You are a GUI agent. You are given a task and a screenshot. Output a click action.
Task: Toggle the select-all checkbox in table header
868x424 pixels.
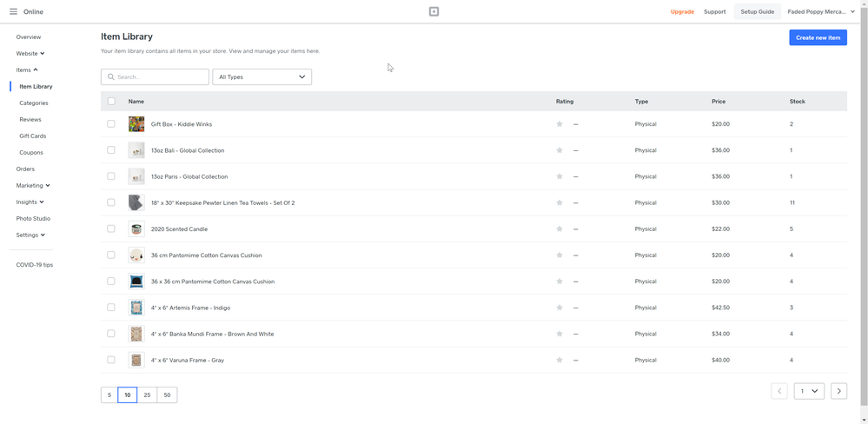tap(111, 102)
